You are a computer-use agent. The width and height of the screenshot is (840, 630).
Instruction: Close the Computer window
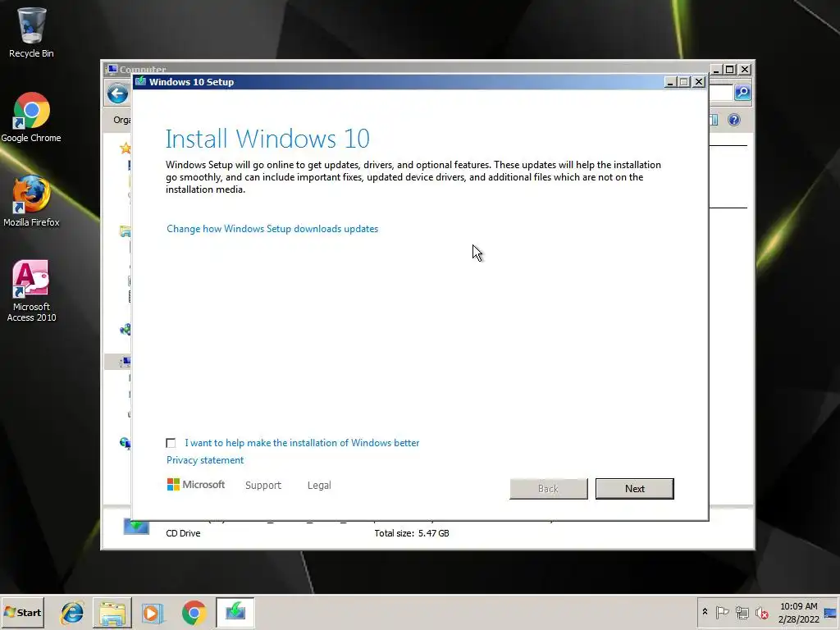[745, 70]
